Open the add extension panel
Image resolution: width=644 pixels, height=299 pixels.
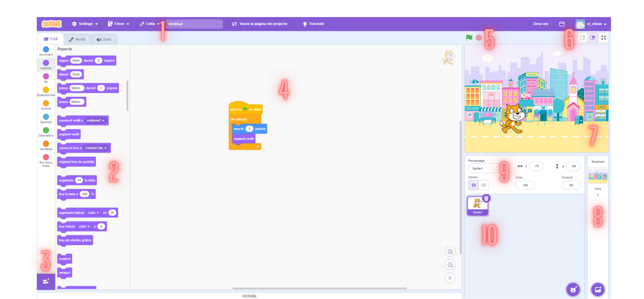tap(46, 281)
